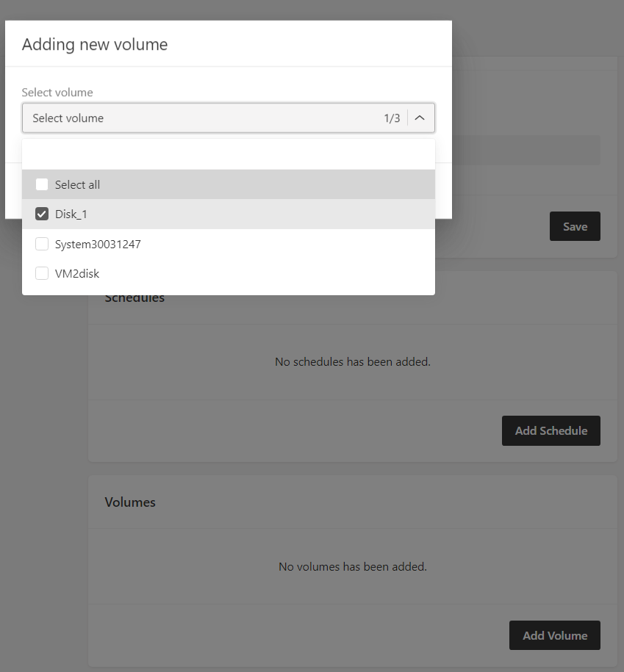Open the Select volume combo box

click(x=228, y=118)
